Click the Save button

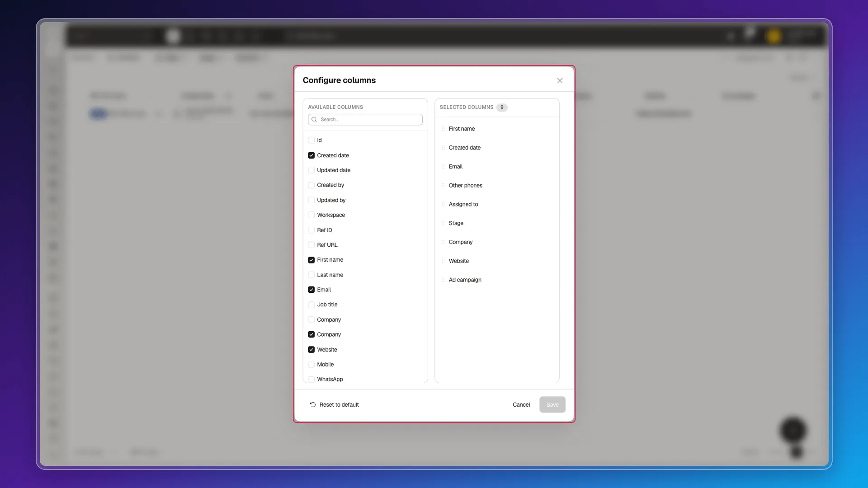coord(552,405)
